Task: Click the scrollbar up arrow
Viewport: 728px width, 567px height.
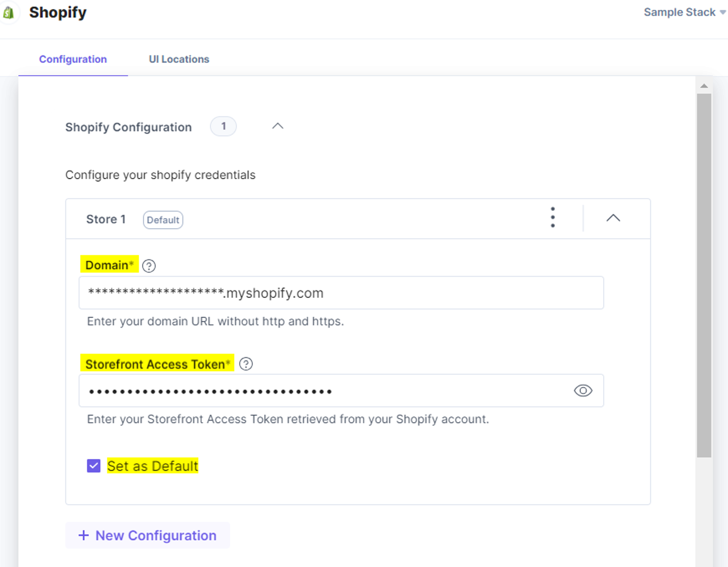Action: pos(704,86)
